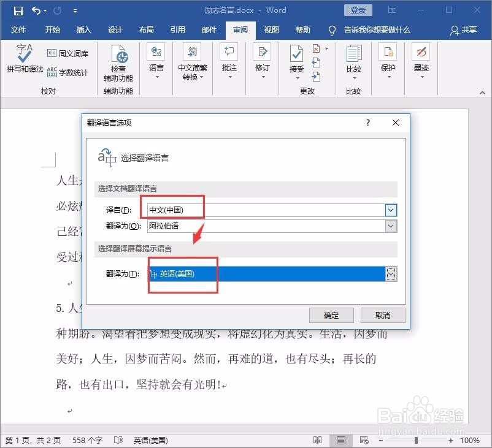Open the 文件 menu

[19, 30]
